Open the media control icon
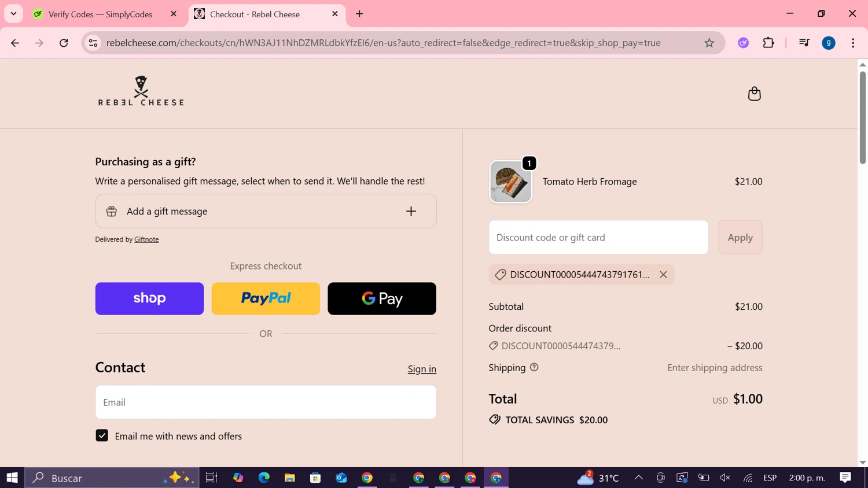The width and height of the screenshot is (868, 488). coord(804,43)
